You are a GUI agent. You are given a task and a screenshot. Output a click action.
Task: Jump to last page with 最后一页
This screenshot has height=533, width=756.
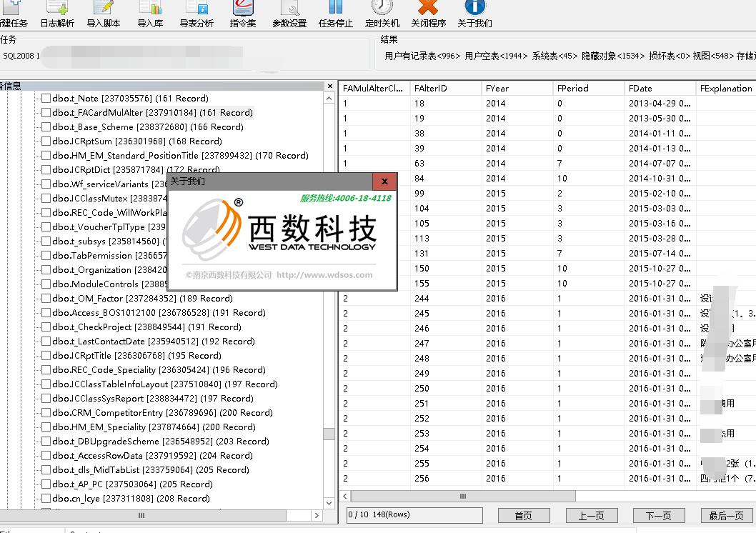click(726, 516)
